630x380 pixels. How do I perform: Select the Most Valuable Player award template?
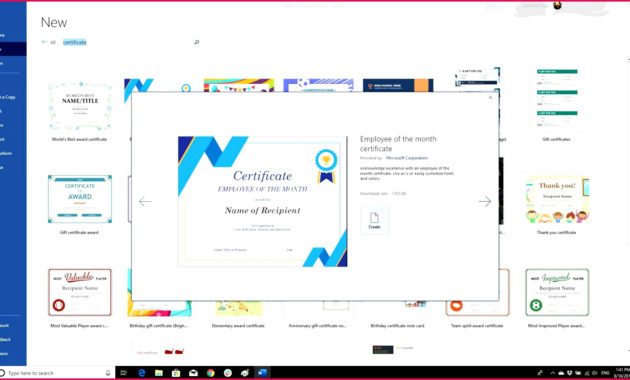[80, 292]
